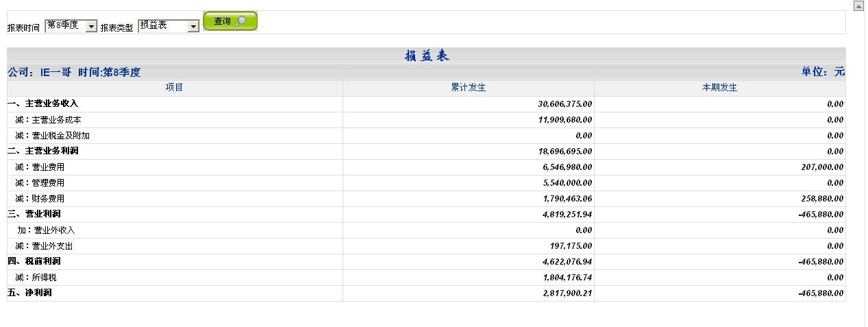This screenshot has height=327, width=868.
Task: Click the 单位：元 label
Action: coord(823,72)
